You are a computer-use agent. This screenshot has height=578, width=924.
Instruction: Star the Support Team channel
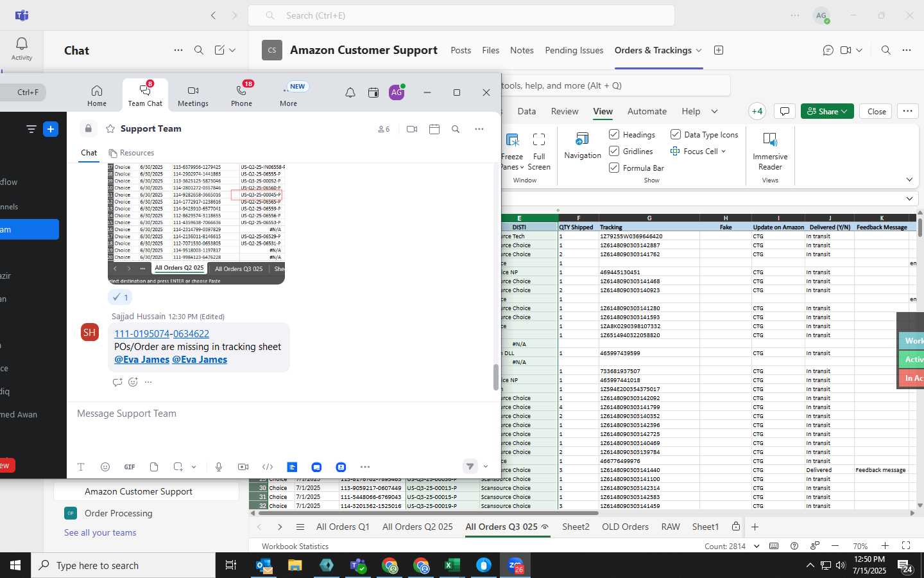(110, 128)
